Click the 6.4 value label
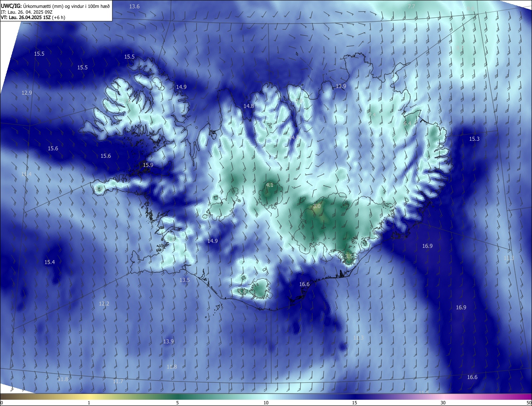This screenshot has height=406, width=532. pos(407,124)
